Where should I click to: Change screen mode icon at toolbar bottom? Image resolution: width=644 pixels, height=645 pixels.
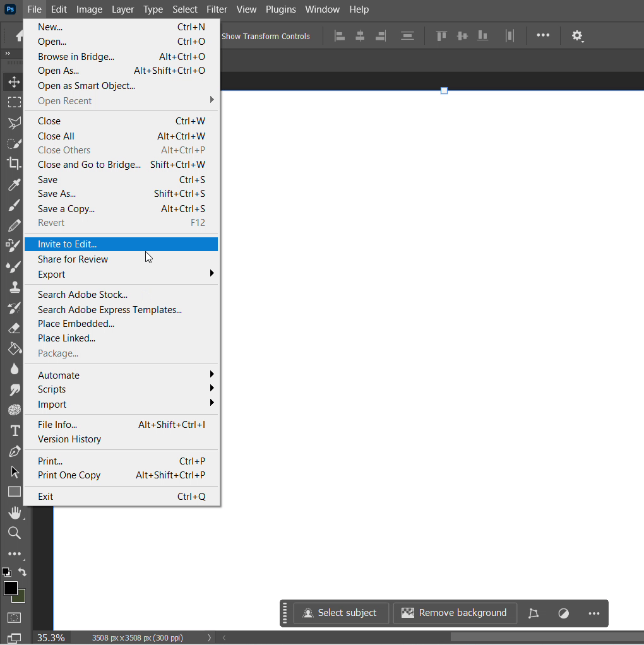14,638
